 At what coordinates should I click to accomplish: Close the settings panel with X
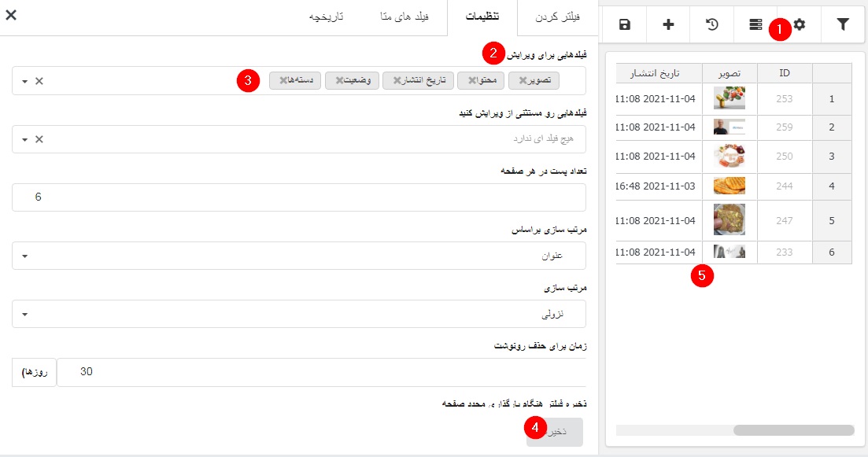click(11, 15)
